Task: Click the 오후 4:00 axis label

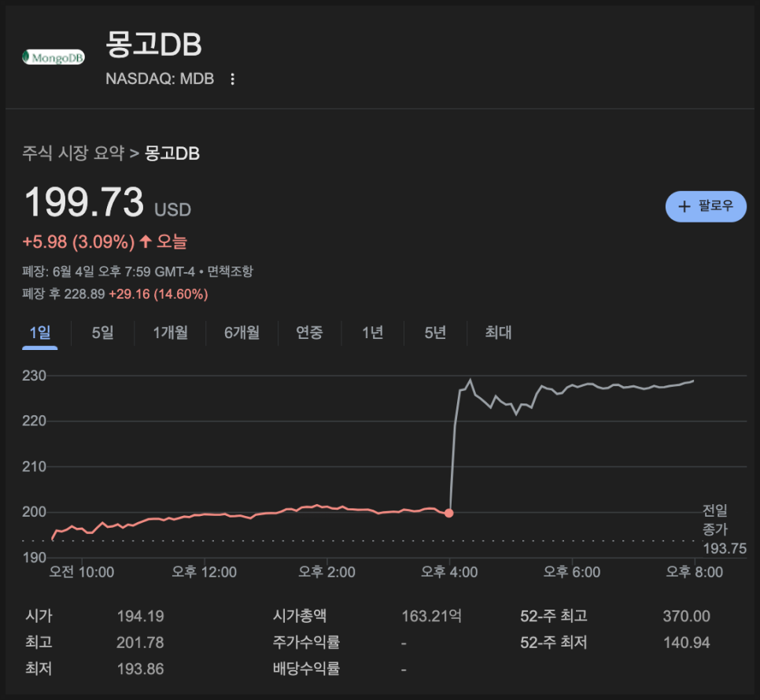Action: coord(449,572)
